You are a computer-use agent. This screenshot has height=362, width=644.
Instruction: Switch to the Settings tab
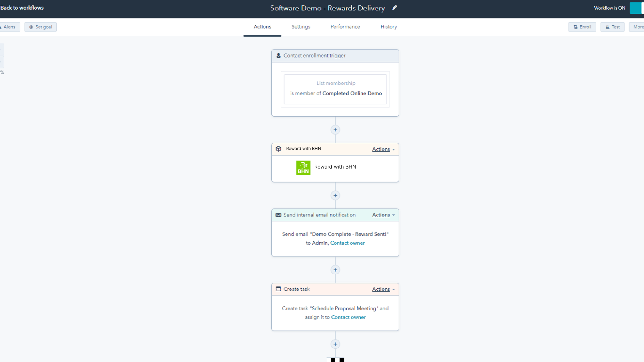[301, 27]
